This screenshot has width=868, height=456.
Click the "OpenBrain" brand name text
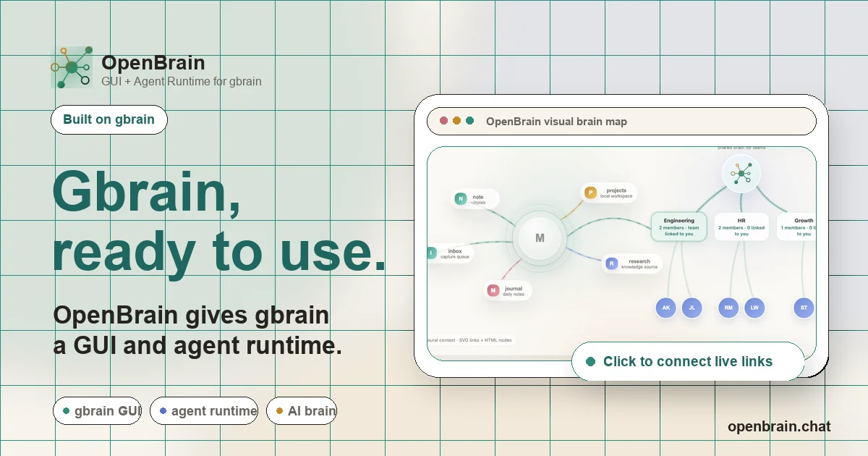click(x=153, y=63)
